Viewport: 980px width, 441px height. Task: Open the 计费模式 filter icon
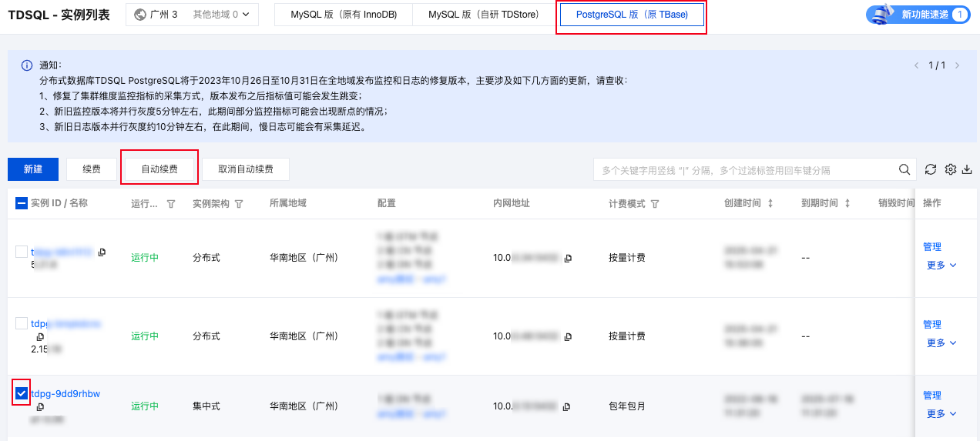[655, 204]
